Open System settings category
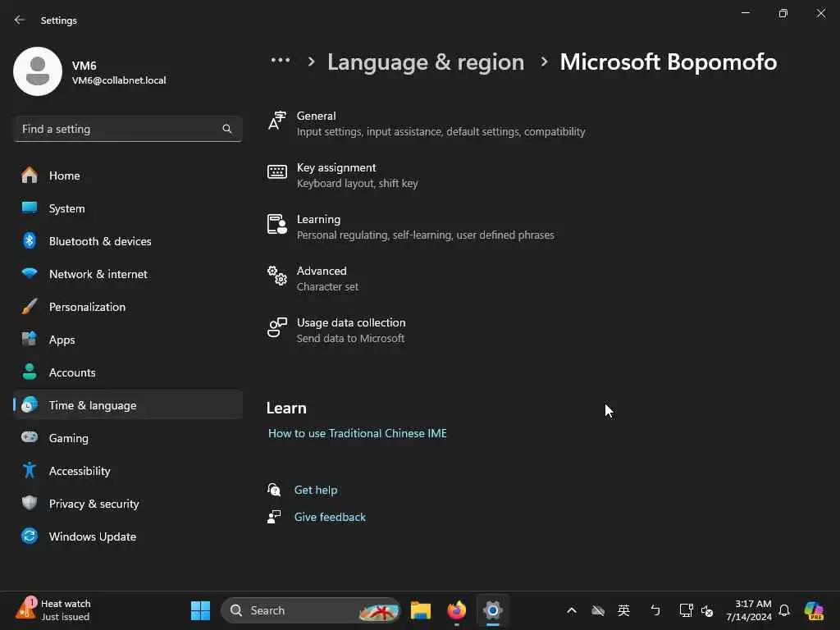The image size is (840, 630). click(128, 208)
